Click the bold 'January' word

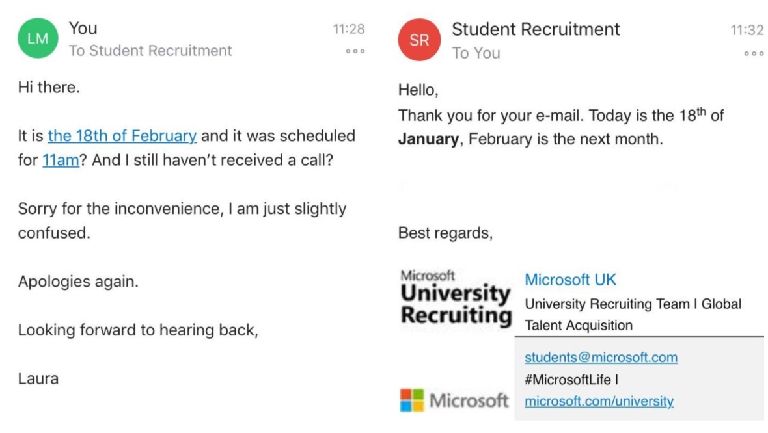pos(429,139)
